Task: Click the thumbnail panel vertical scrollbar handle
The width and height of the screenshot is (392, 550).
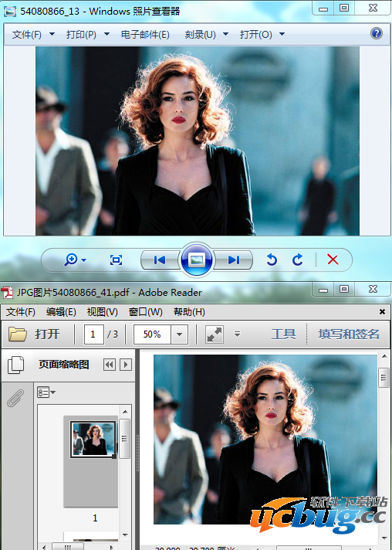Action: click(125, 439)
